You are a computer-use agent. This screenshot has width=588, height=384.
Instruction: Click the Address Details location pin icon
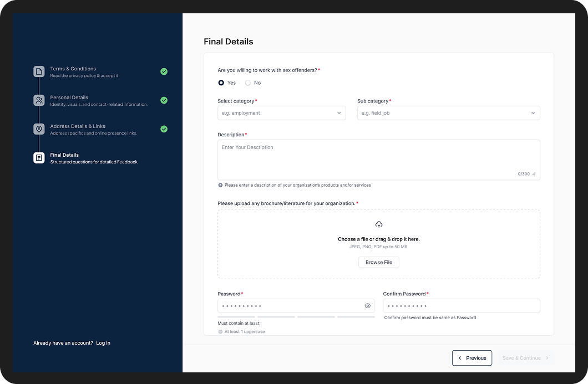click(x=39, y=129)
